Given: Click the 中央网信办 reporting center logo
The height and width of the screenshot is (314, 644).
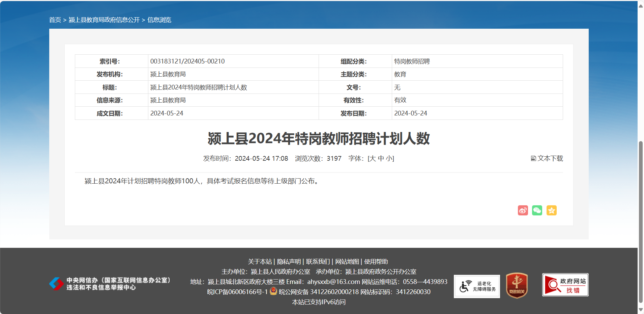Looking at the screenshot, I should click(110, 284).
